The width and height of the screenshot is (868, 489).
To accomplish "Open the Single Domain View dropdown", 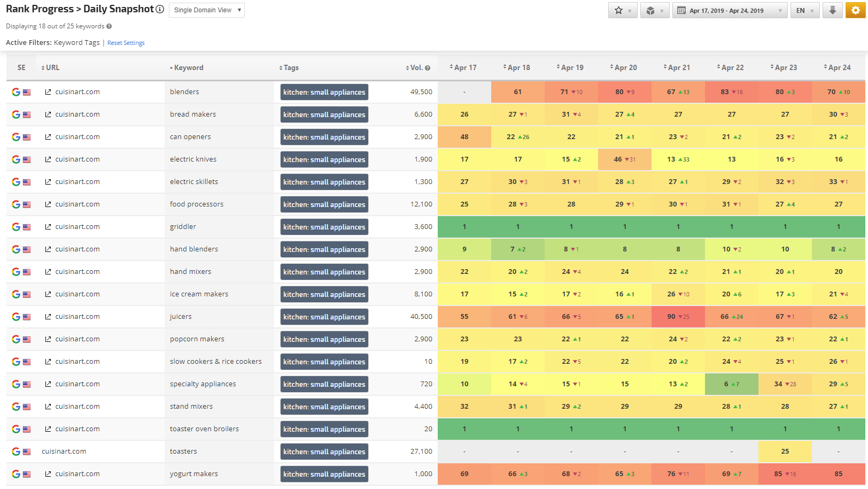I will pyautogui.click(x=207, y=10).
